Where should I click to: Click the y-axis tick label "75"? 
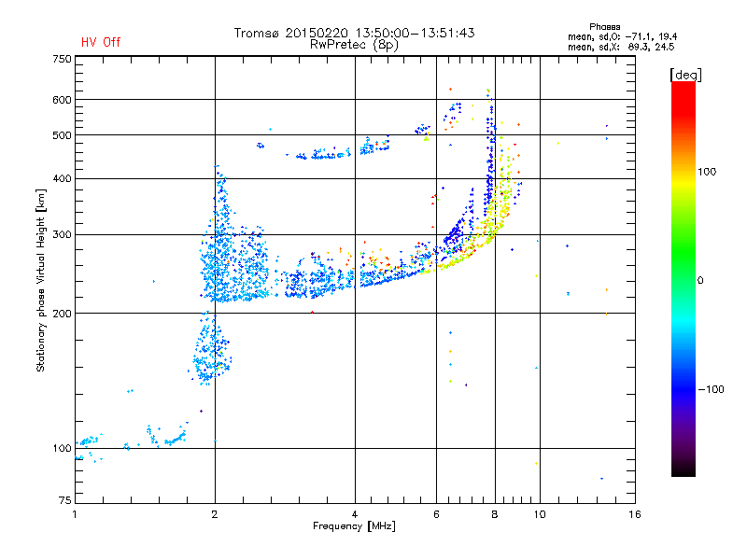(65, 500)
